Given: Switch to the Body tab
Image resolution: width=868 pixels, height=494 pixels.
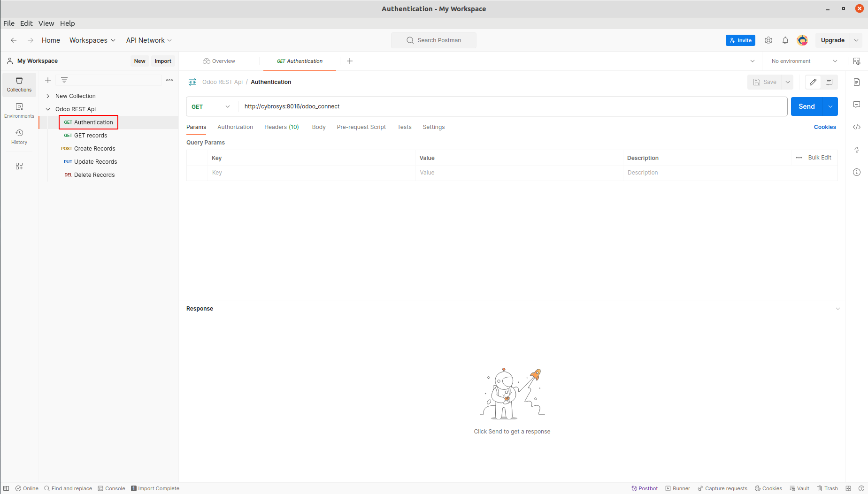Looking at the screenshot, I should (319, 127).
